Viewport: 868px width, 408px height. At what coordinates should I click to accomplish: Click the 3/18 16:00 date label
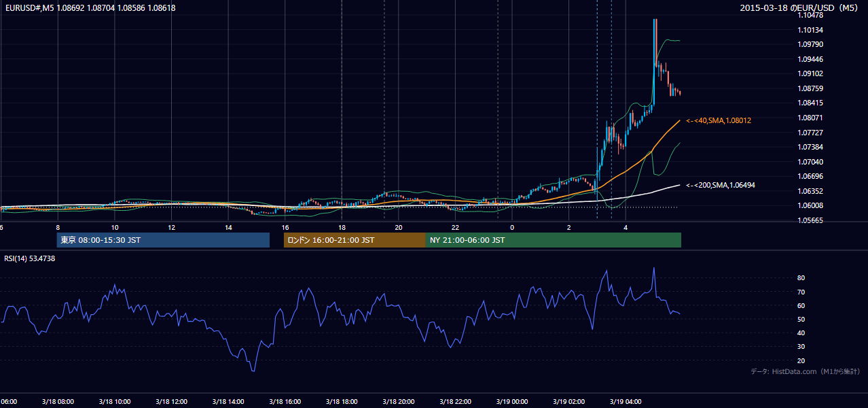point(285,401)
